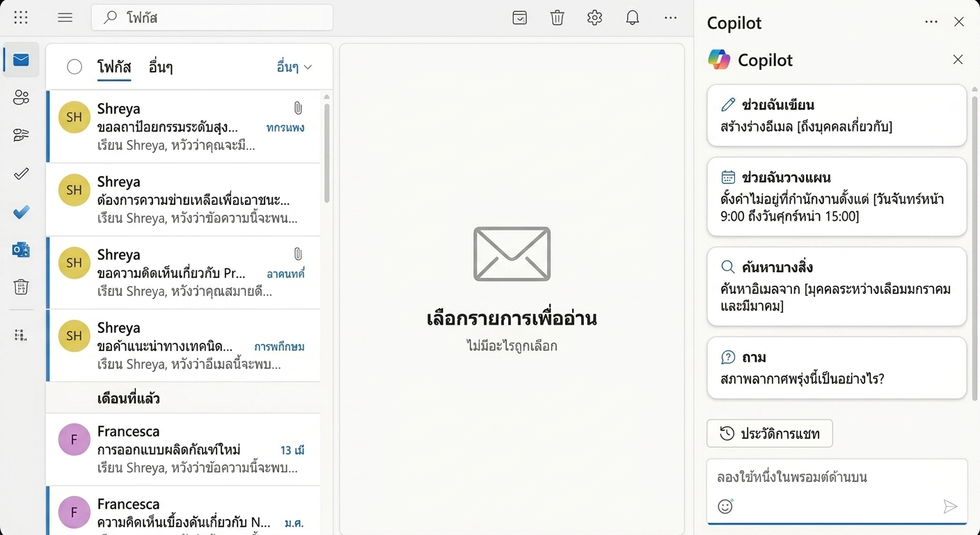Open the trash bin icon in sidebar

pos(21,286)
